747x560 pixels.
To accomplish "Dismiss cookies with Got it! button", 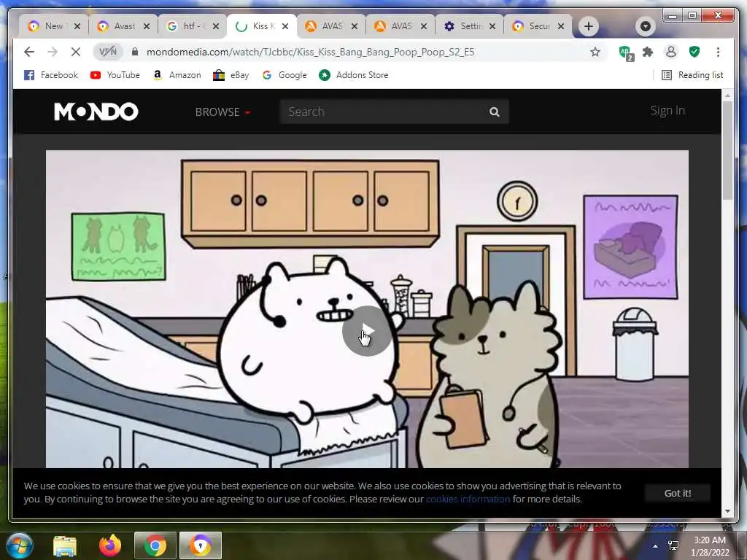I will 678,494.
